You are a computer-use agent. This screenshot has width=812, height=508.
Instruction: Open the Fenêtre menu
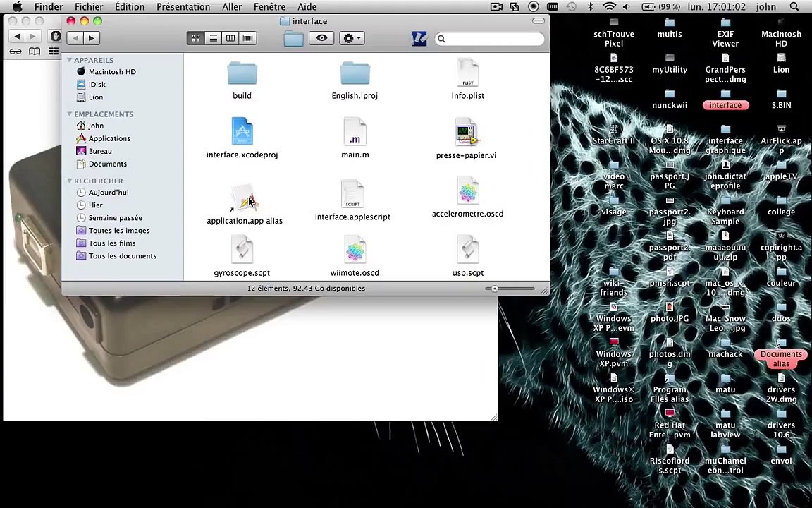click(269, 7)
